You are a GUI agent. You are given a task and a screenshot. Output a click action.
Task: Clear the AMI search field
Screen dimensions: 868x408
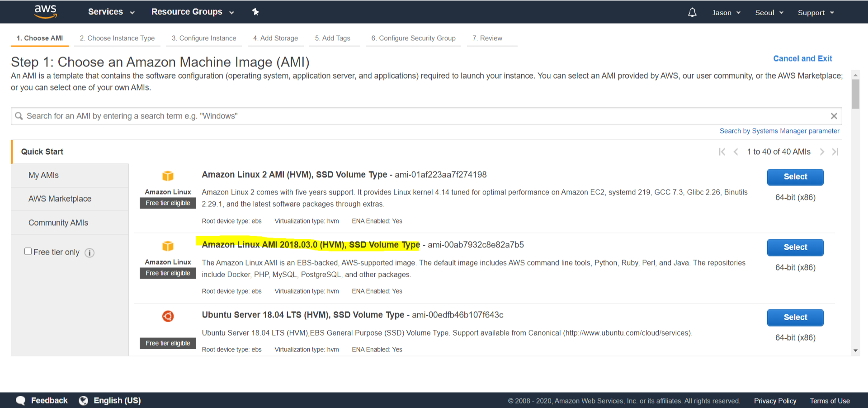click(834, 116)
